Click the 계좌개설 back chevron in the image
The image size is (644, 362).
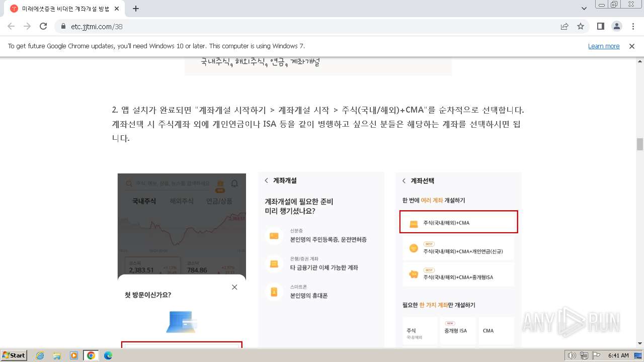pos(266,180)
